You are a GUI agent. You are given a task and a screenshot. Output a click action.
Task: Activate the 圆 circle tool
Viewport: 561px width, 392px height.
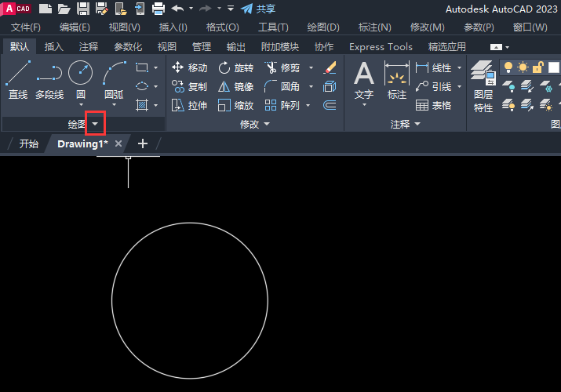[81, 79]
